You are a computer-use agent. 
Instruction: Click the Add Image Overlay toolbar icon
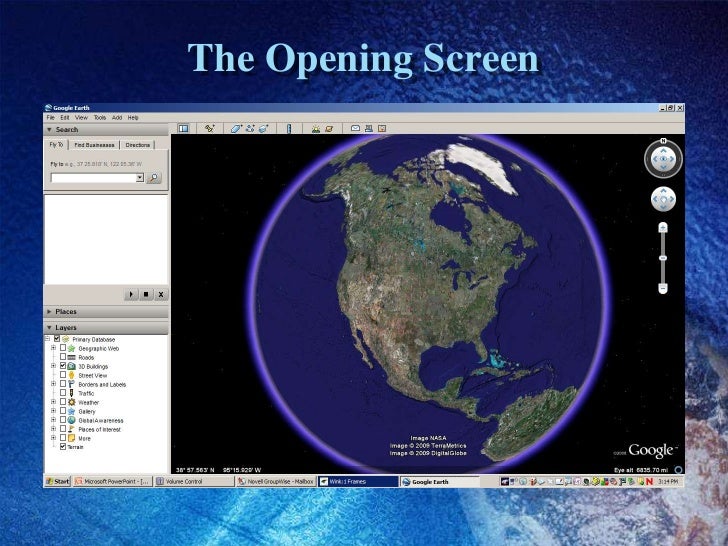tap(264, 129)
